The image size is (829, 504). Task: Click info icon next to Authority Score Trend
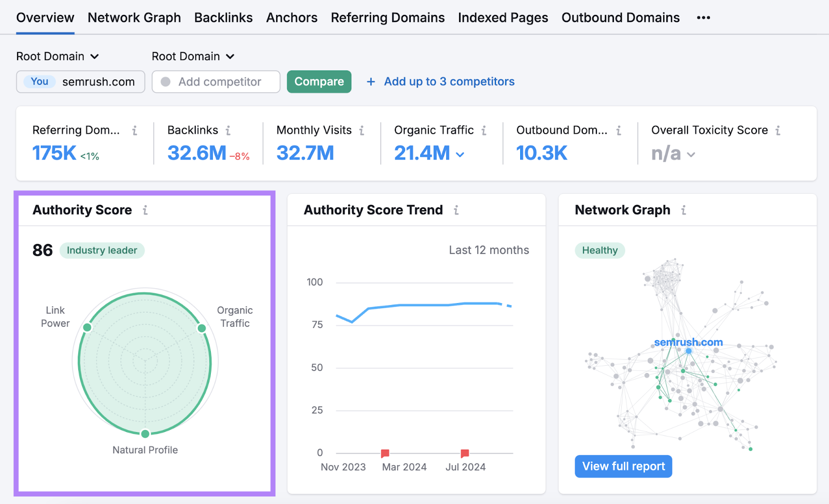[x=456, y=210]
